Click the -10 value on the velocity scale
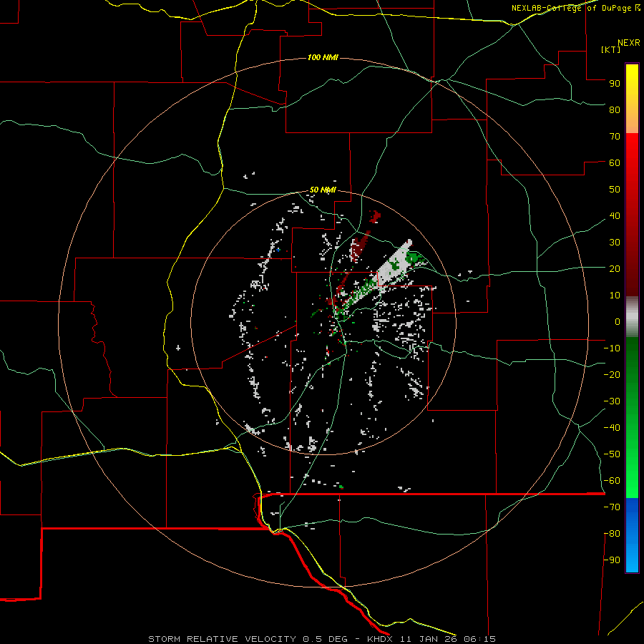Viewport: 644px width, 644px height. (x=612, y=348)
